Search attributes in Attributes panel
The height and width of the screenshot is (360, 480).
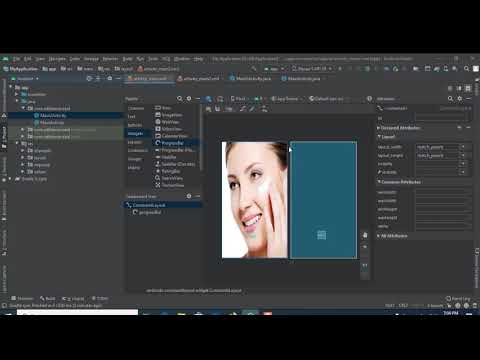point(450,99)
